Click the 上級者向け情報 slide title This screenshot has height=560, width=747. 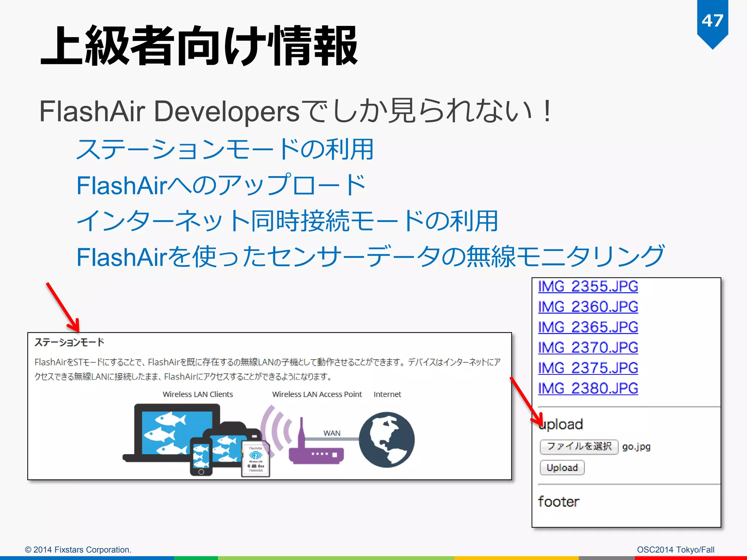tap(199, 46)
